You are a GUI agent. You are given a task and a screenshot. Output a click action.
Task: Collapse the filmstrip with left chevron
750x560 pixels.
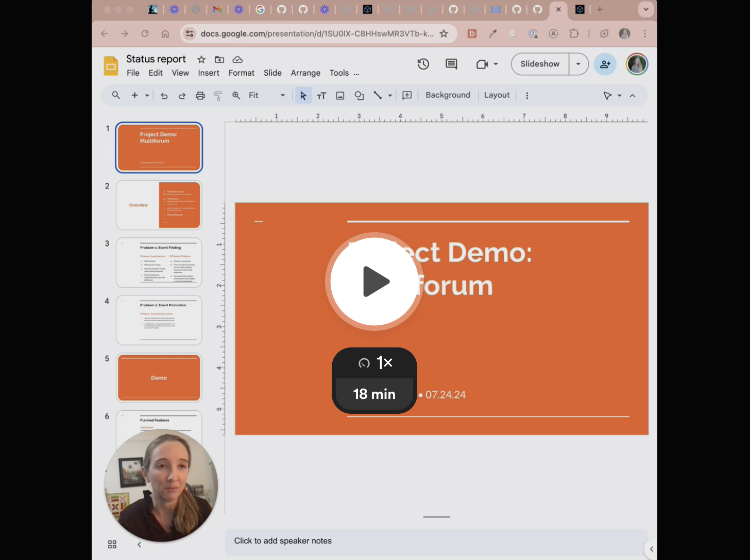click(x=139, y=545)
